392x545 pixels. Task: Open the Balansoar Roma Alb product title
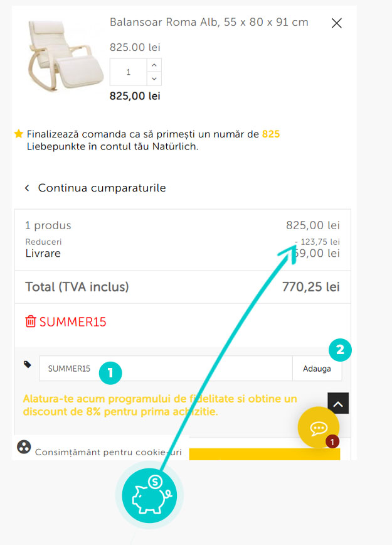[209, 23]
